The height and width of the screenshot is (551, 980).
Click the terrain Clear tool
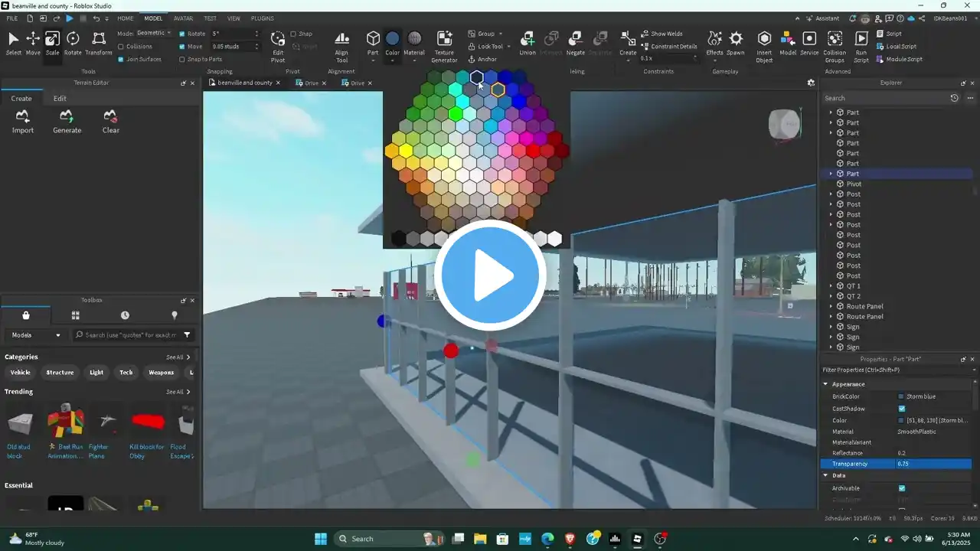111,122
